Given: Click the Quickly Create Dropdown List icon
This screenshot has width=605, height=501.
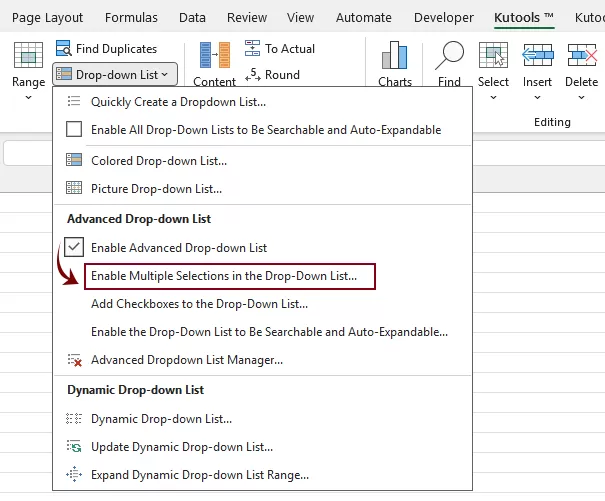Looking at the screenshot, I should (x=74, y=102).
